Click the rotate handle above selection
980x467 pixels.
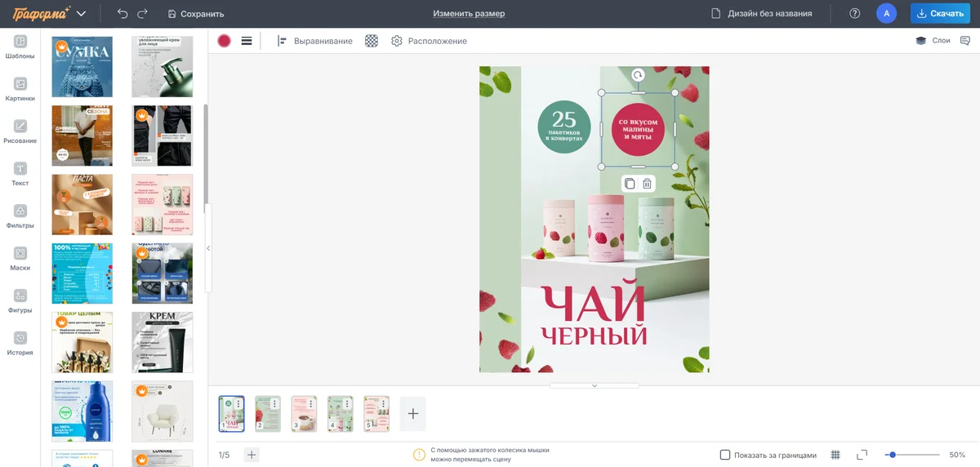point(639,75)
